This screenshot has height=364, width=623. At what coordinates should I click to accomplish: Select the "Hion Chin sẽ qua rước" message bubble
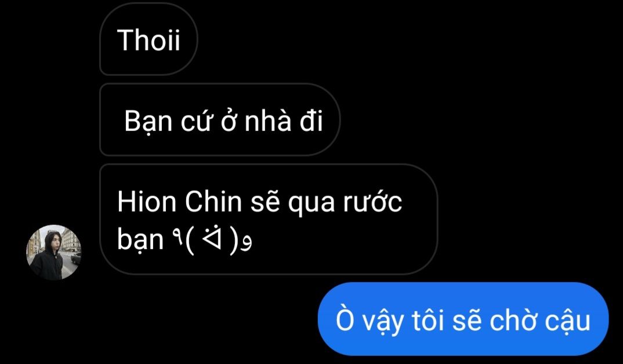[x=269, y=219]
